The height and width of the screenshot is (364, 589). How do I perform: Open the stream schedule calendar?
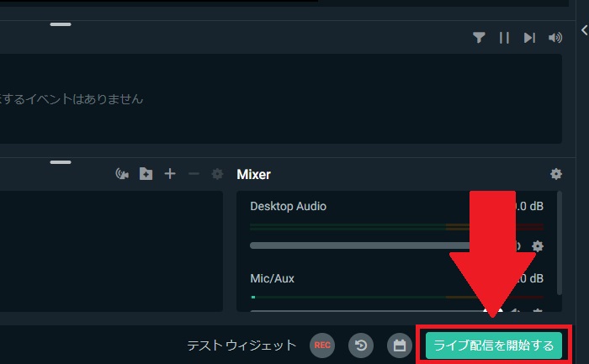point(400,346)
